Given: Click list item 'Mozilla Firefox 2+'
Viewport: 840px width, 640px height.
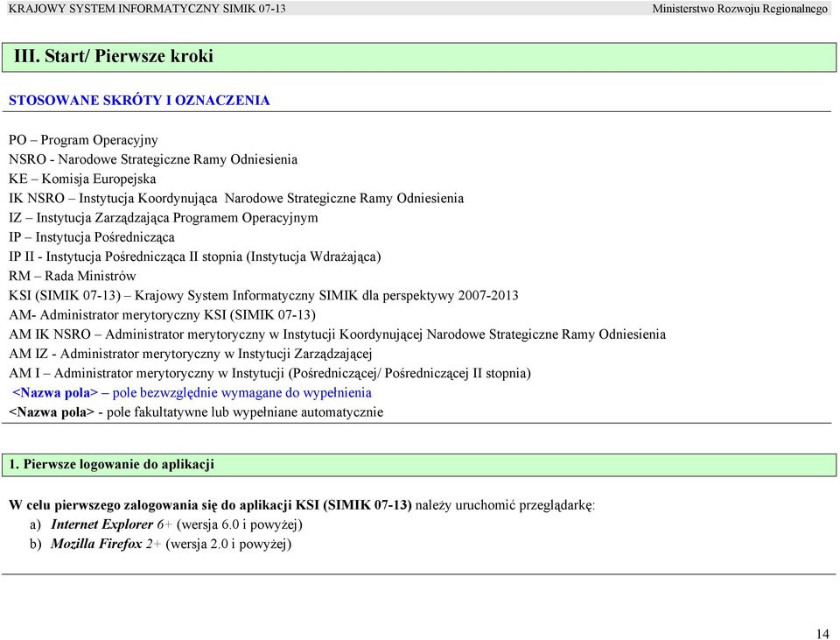Looking at the screenshot, I should (160, 544).
